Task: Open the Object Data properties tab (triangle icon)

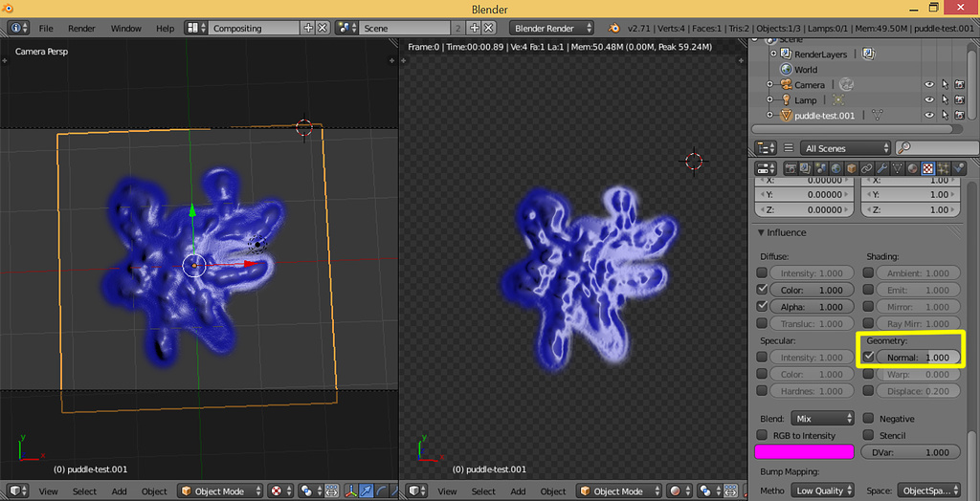Action: point(897,168)
